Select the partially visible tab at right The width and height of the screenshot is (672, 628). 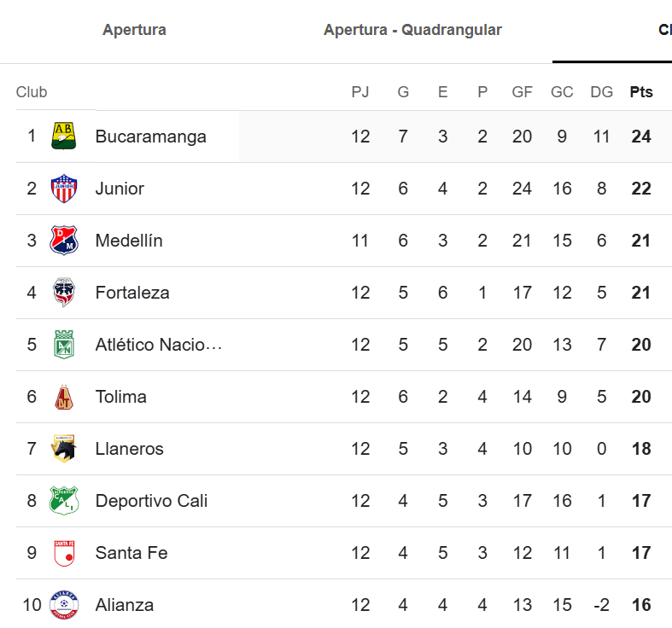tap(664, 30)
